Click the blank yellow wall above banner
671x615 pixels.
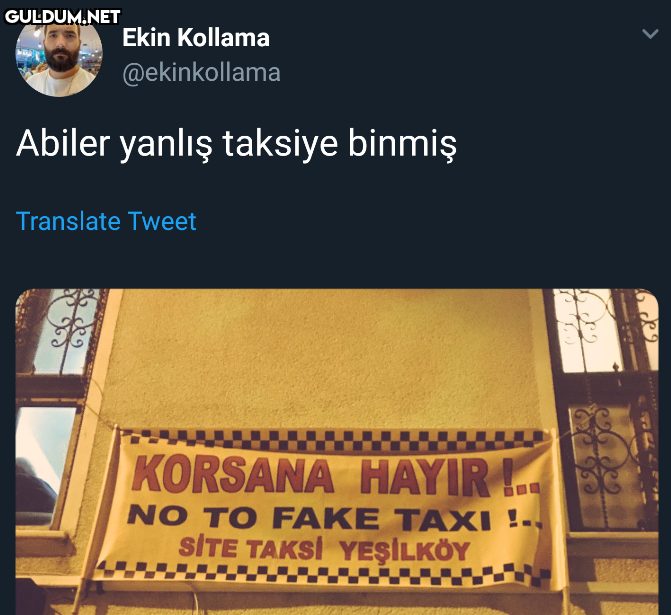(x=325, y=357)
